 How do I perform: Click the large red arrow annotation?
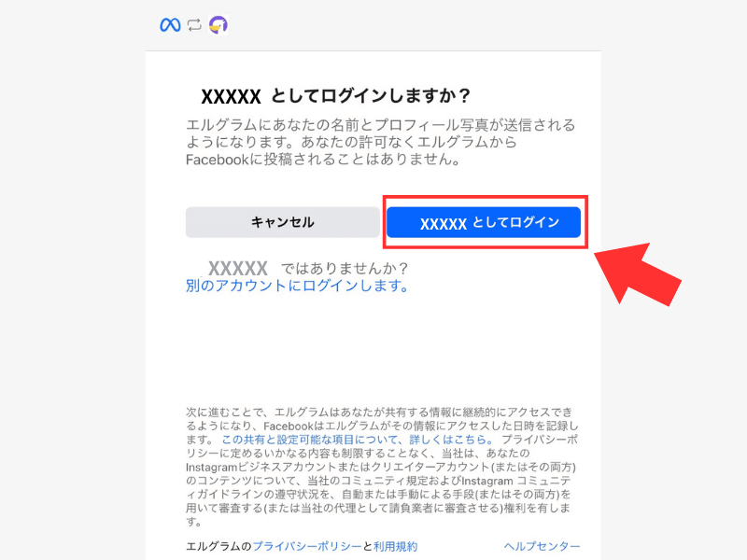(x=638, y=274)
